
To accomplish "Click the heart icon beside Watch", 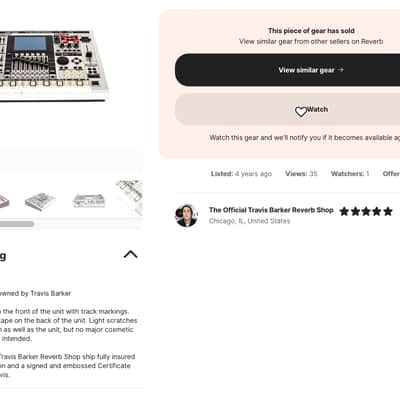I will (301, 111).
